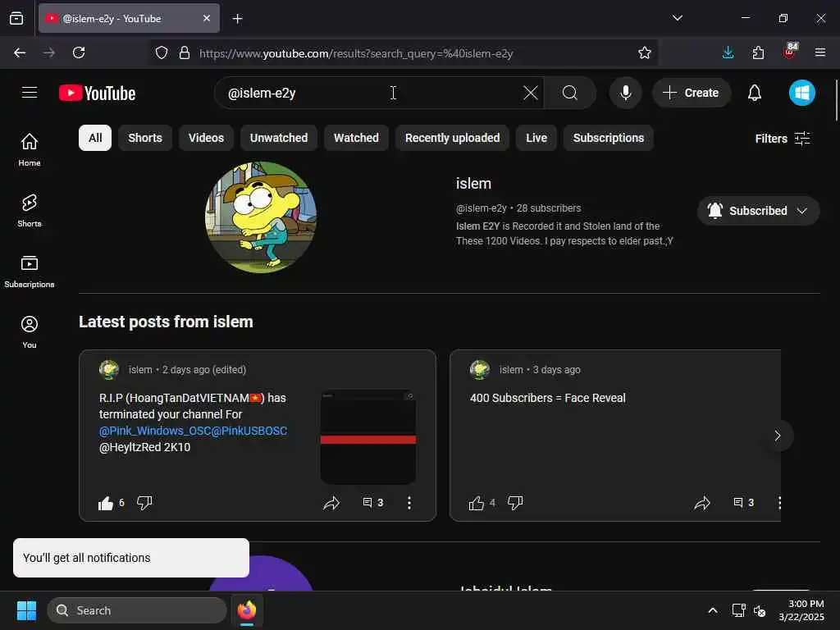Open the @Pink_Windows_OSC@PinkUSBOSC mention link
Viewport: 840px width, 630px height.
[x=193, y=431]
